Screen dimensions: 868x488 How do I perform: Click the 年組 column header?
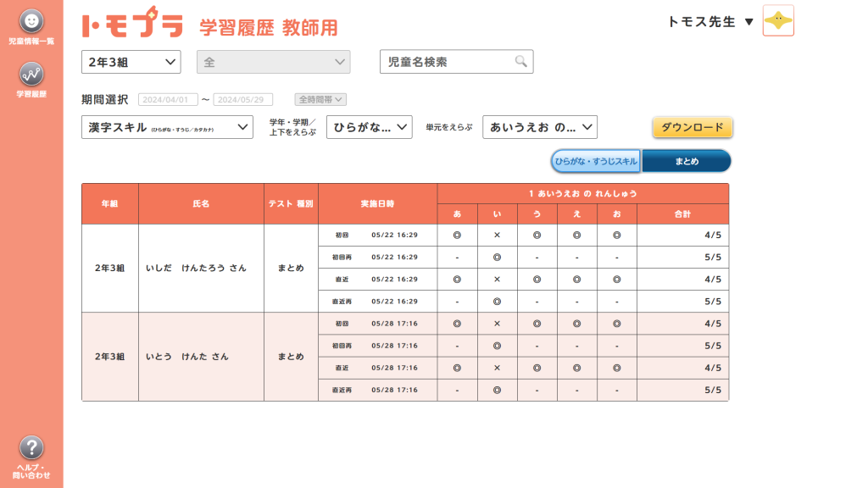click(x=109, y=203)
